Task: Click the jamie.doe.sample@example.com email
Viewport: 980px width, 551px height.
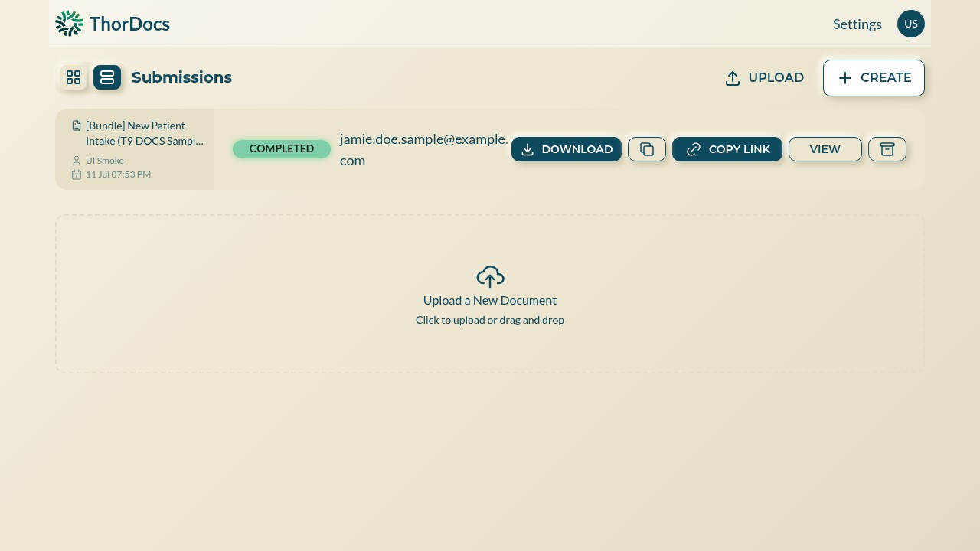Action: click(424, 150)
